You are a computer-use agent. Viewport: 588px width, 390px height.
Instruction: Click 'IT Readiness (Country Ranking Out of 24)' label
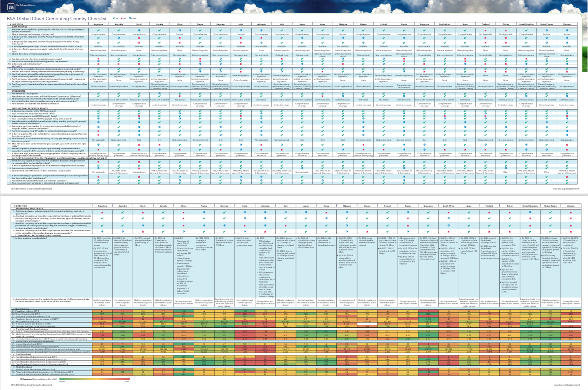pyautogui.click(x=39, y=379)
